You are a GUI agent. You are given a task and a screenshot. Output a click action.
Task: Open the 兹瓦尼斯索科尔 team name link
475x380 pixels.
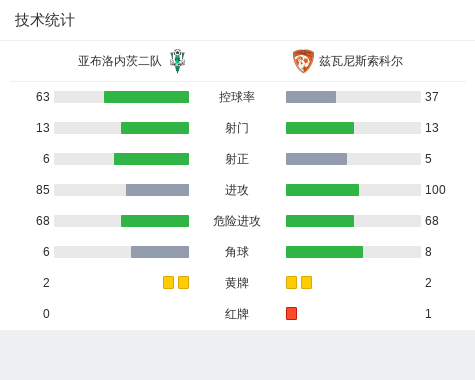pyautogui.click(x=361, y=61)
